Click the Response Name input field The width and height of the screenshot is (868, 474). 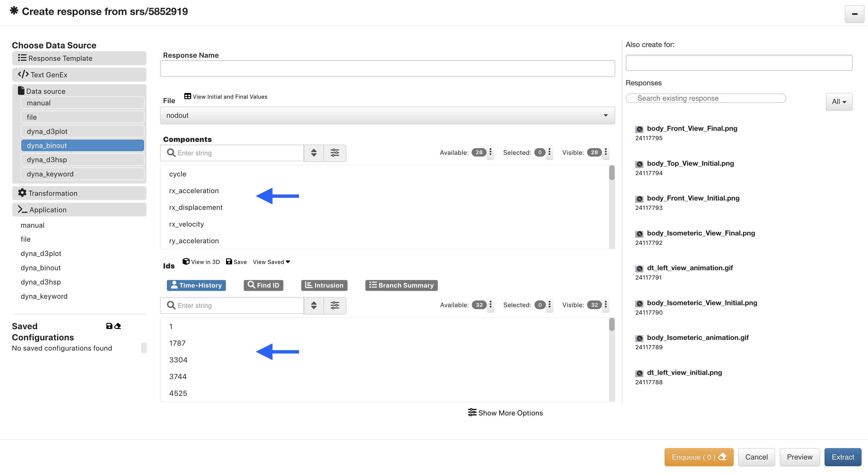(387, 69)
